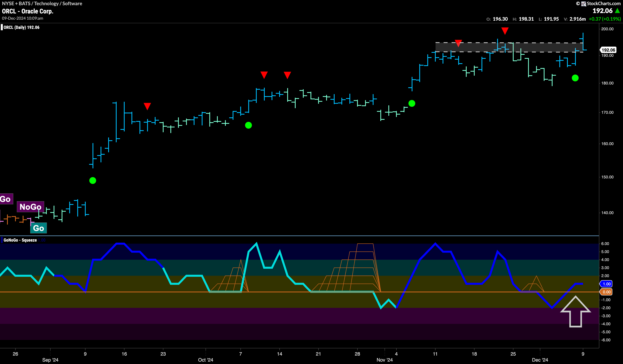Click the open value 196.30
The image size is (623, 364).
point(500,19)
